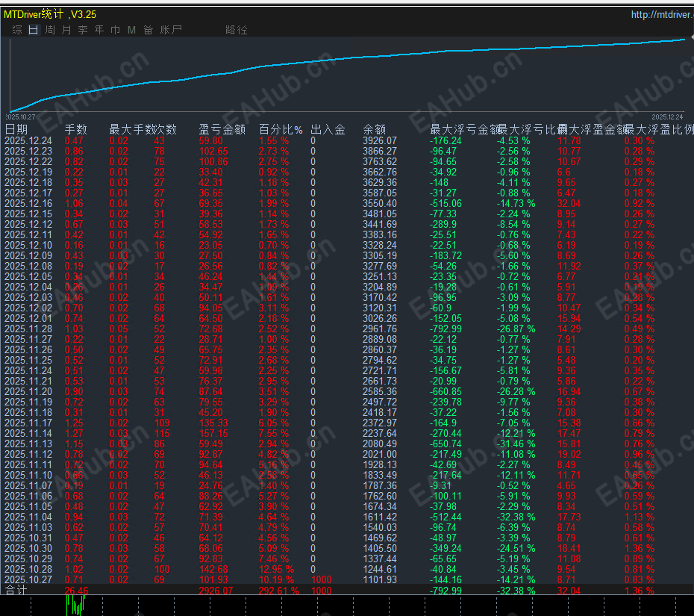This screenshot has height=616, width=694.
Task: Toggle the 账户 account display
Action: tap(170, 30)
